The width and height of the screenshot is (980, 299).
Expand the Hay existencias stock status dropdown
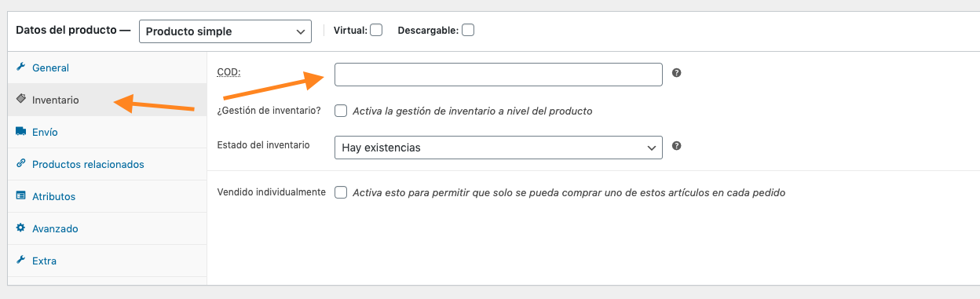(499, 148)
